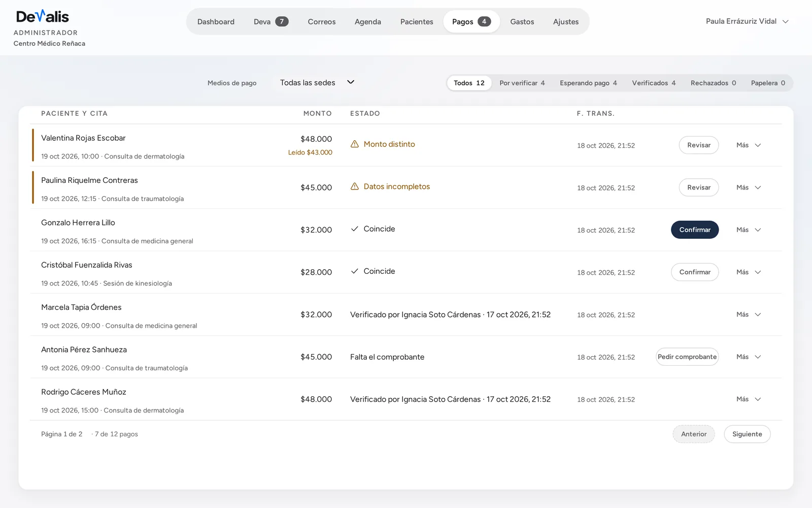This screenshot has width=812, height=508.
Task: Click the Monto distinto warning icon
Action: click(x=355, y=144)
